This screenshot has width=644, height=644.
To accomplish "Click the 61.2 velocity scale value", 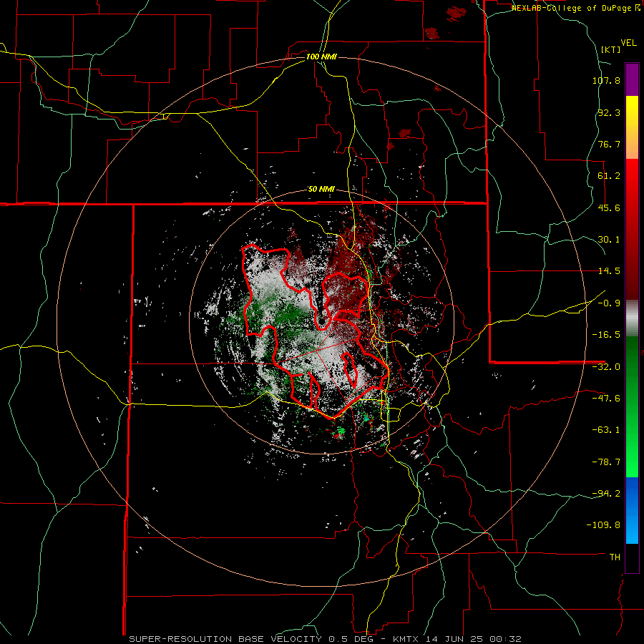I will pos(609,176).
